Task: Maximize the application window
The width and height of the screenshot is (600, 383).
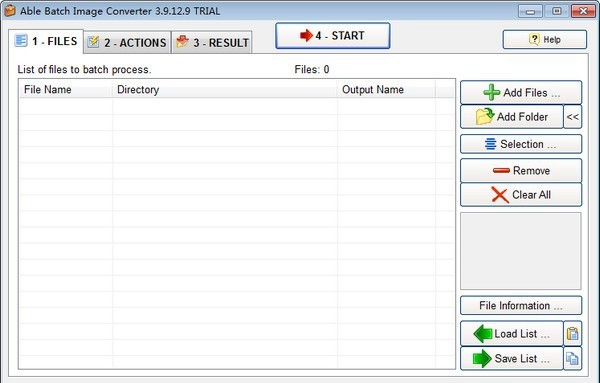Action: coord(557,11)
